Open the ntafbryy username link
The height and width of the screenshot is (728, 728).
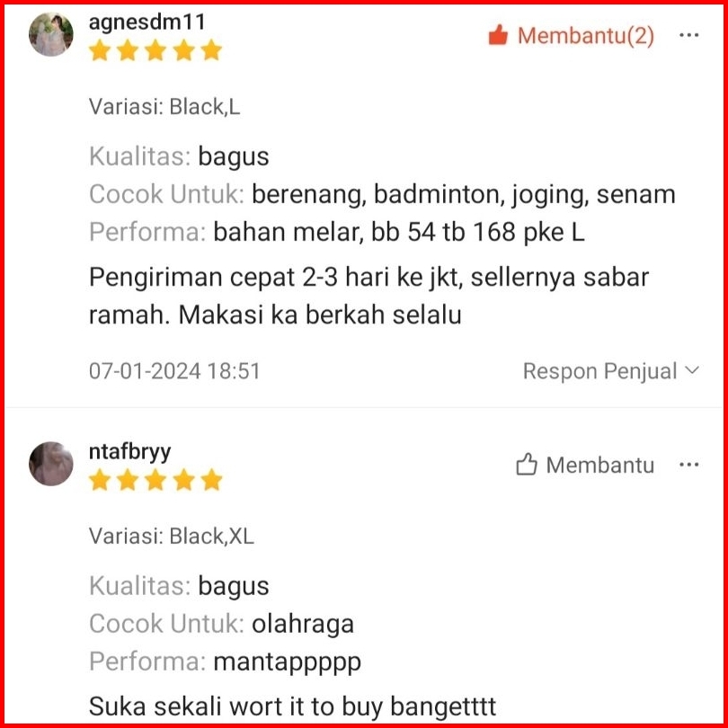click(x=129, y=452)
